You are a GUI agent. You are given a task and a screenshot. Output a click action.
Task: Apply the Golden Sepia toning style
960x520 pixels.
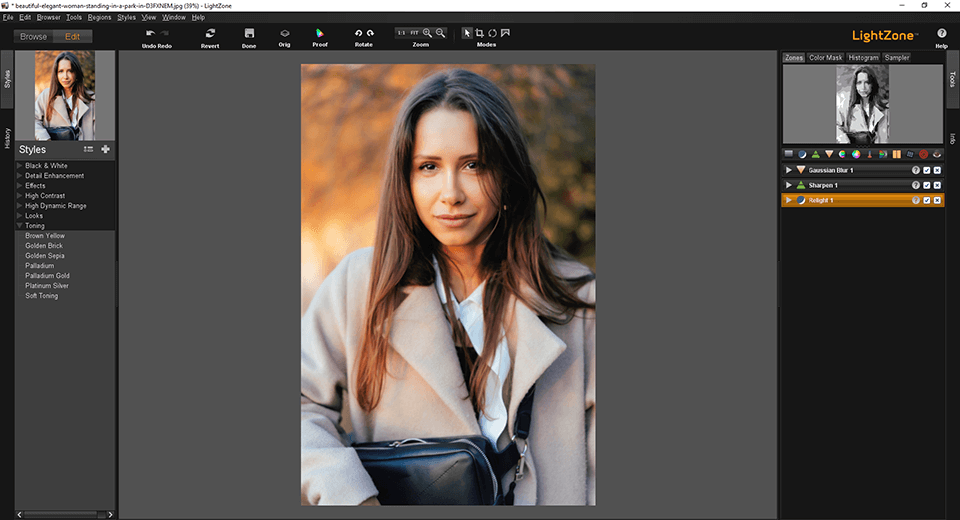[x=45, y=255]
